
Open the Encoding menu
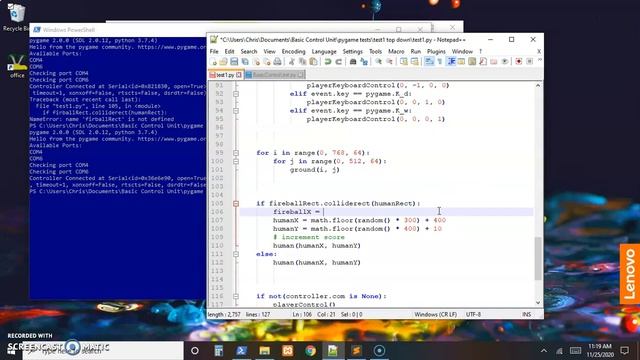293,51
